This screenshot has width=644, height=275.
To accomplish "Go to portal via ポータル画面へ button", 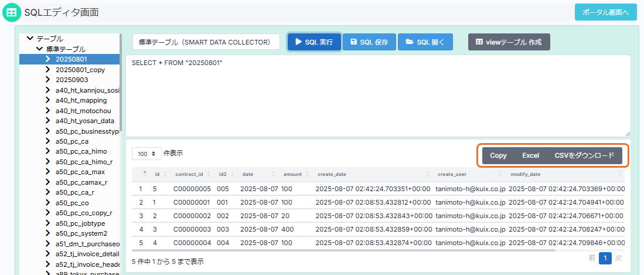I will [x=605, y=12].
